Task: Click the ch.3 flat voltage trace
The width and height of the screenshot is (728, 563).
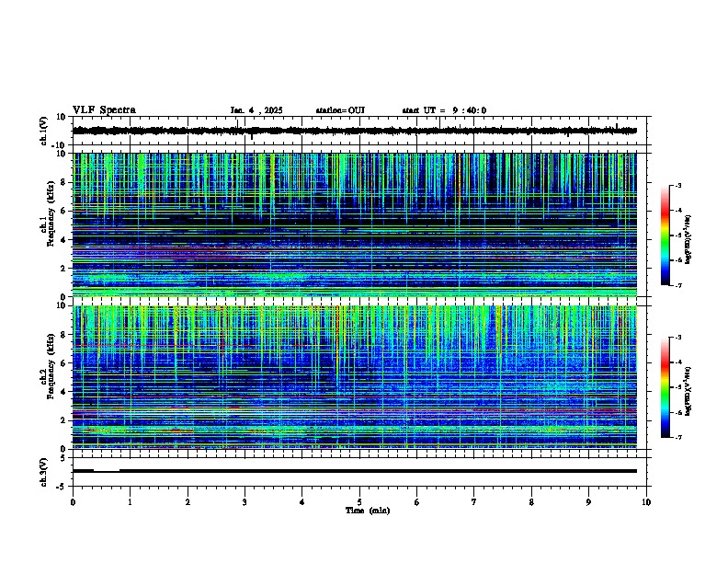Action: pos(354,471)
